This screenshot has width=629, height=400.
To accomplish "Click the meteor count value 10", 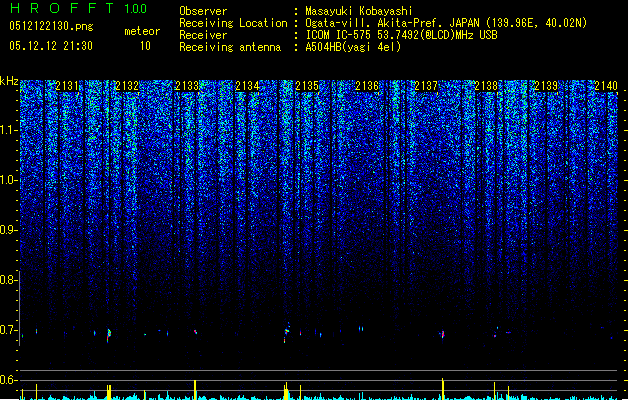I will pos(145,46).
